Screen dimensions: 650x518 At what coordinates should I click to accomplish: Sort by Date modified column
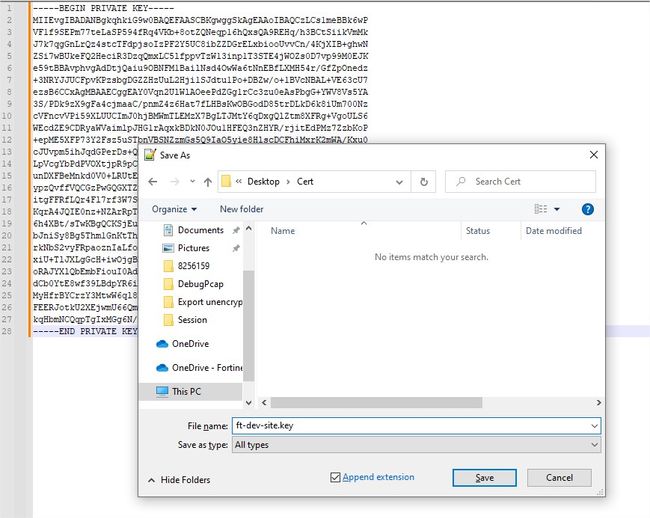[553, 231]
